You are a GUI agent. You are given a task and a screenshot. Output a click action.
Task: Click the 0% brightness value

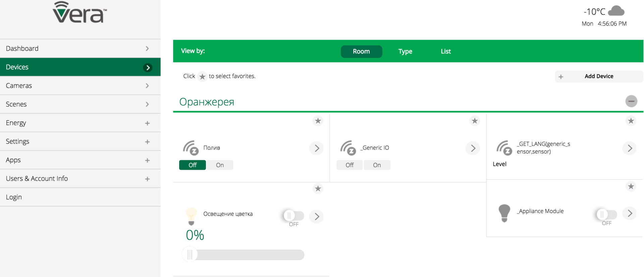tap(195, 235)
